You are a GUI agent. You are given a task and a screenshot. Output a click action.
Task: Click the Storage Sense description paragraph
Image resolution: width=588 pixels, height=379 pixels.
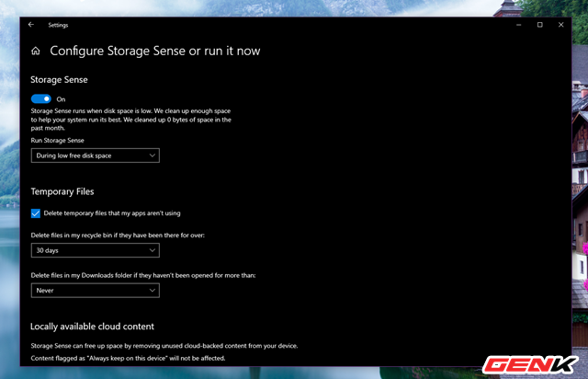coord(129,120)
